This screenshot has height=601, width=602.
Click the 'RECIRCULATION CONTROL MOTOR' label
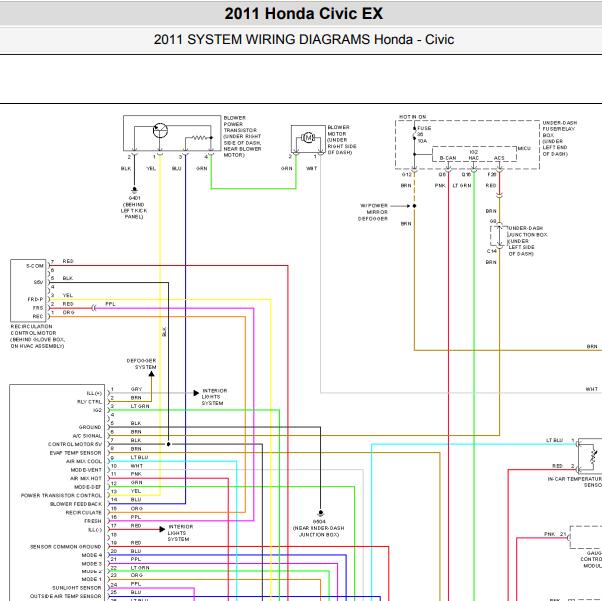click(37, 336)
